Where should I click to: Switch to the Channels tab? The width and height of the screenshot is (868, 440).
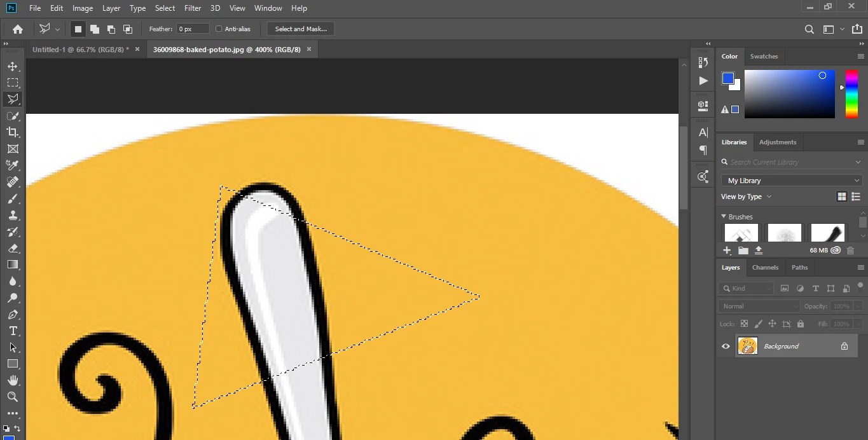765,267
